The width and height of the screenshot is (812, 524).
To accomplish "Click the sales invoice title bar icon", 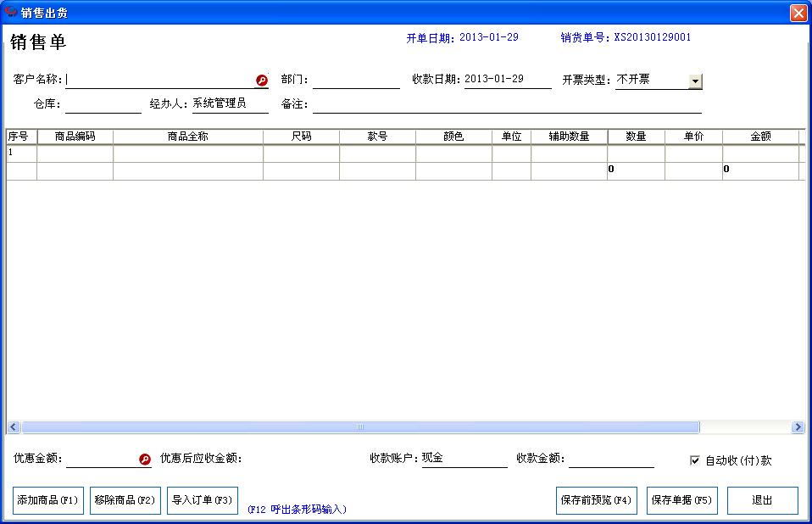I will pos(8,12).
